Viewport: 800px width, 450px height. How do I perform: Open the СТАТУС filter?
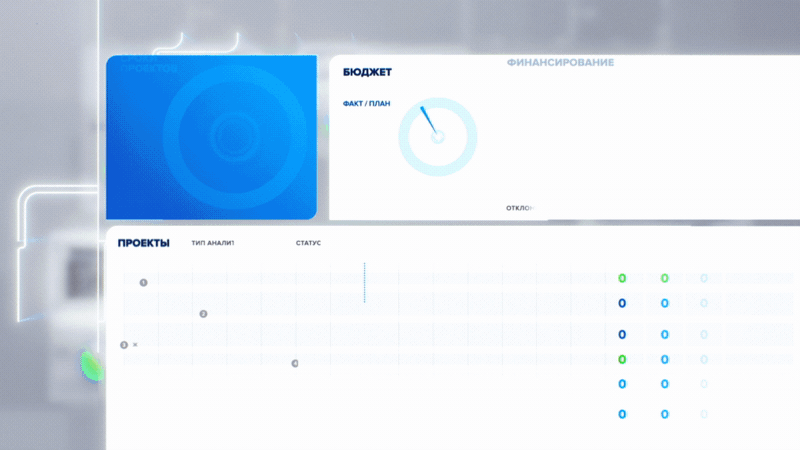pos(308,244)
